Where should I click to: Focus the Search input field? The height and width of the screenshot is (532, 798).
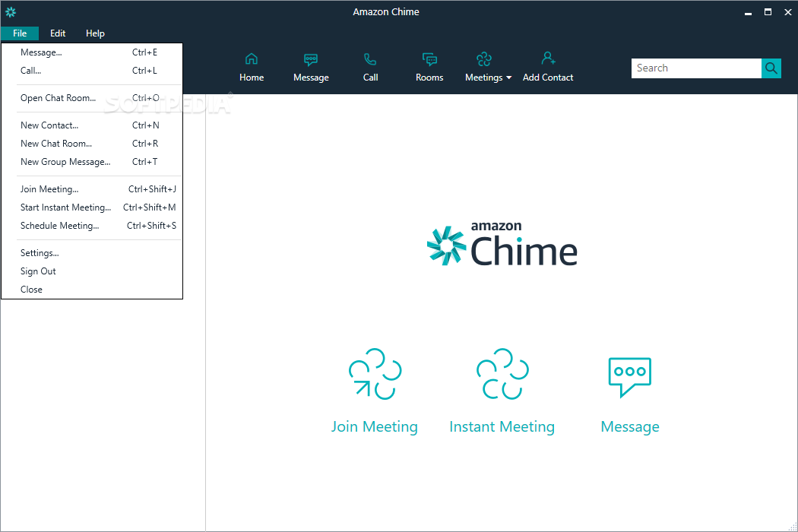coord(696,68)
